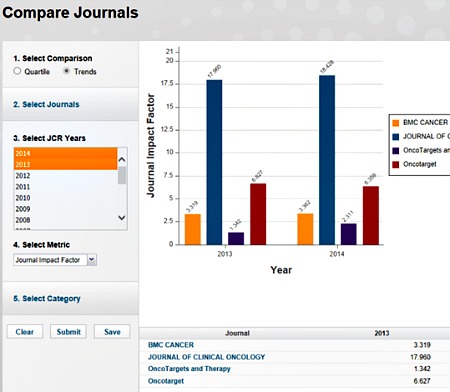Click the Oncotarget legend label
Screen dimensions: 450x392
pos(420,164)
